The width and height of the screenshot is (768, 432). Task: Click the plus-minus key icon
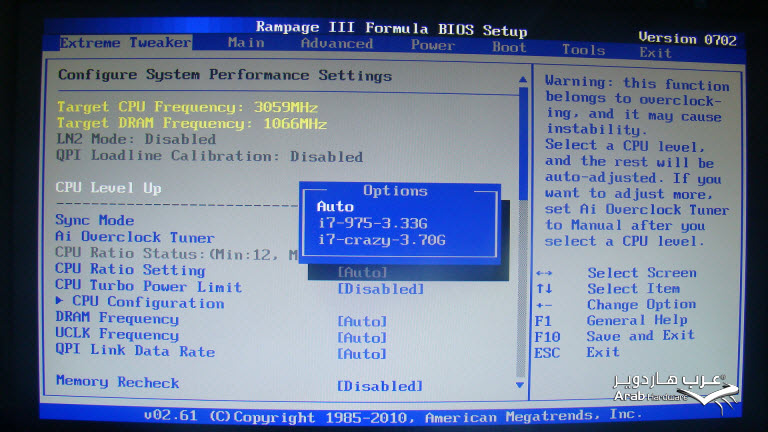coord(544,305)
